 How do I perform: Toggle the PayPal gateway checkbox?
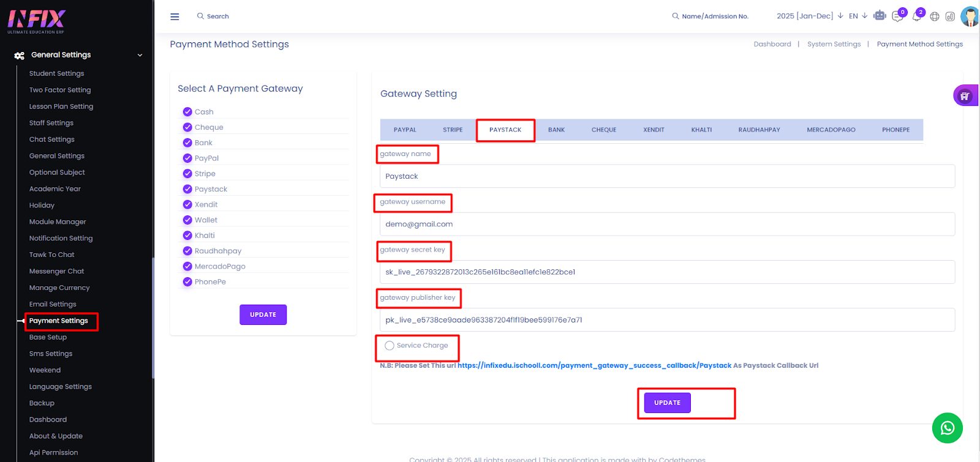pyautogui.click(x=187, y=158)
